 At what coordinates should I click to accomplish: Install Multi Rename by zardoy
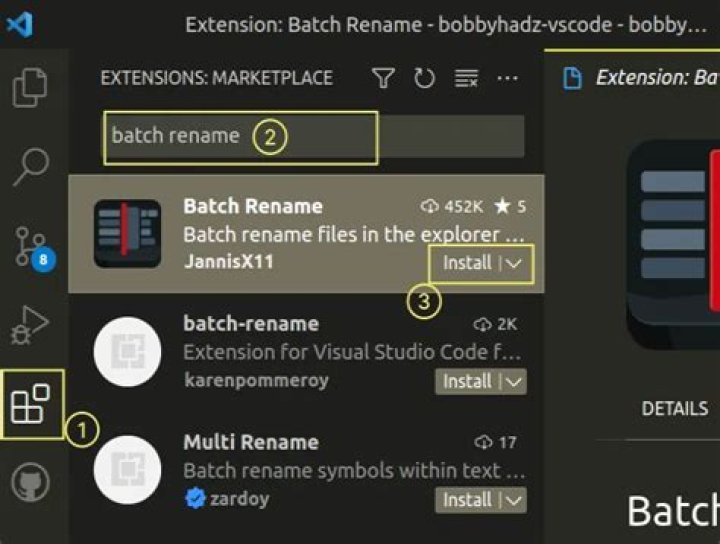467,500
